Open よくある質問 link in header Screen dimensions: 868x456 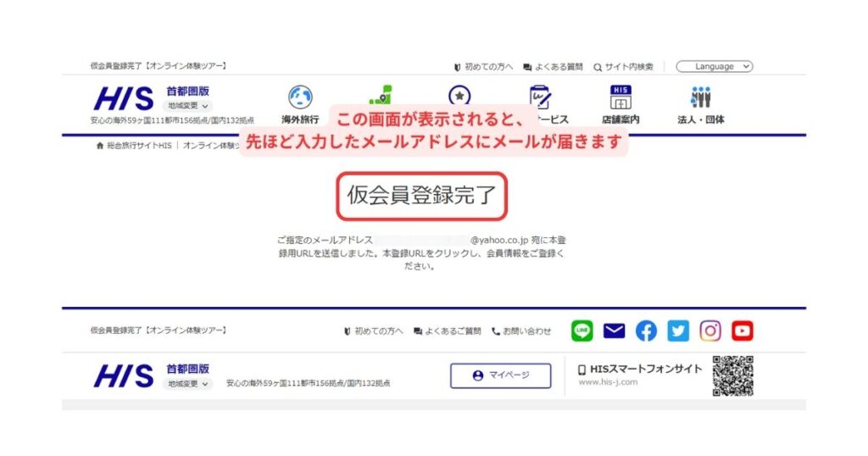553,67
